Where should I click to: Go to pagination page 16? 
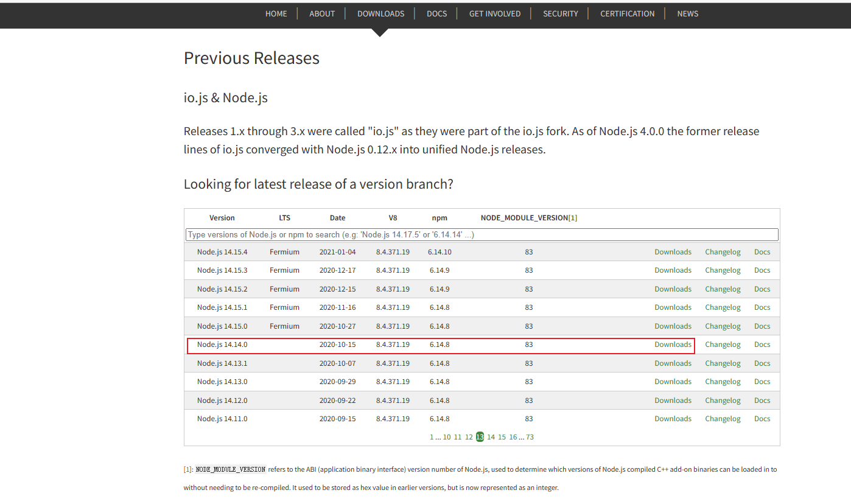coord(513,437)
